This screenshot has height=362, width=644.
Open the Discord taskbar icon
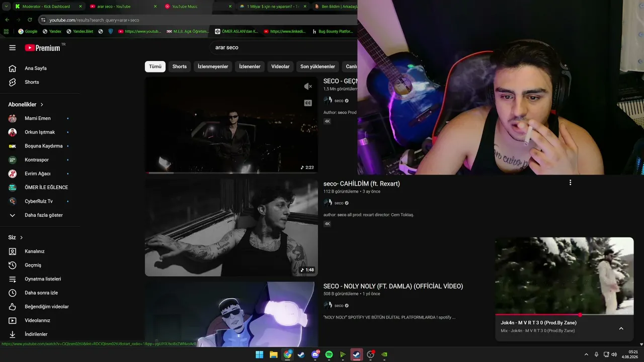click(x=315, y=354)
